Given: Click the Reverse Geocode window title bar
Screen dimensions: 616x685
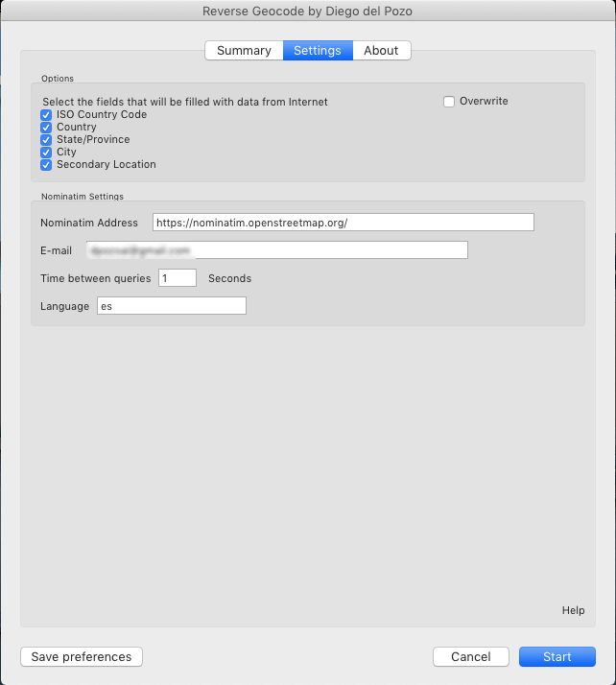Looking at the screenshot, I should click(x=307, y=12).
